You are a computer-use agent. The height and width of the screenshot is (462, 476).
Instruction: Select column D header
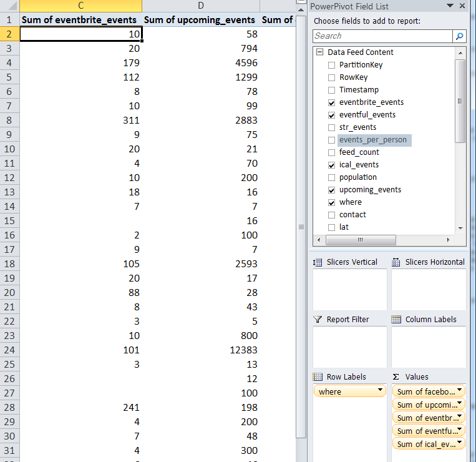point(201,6)
